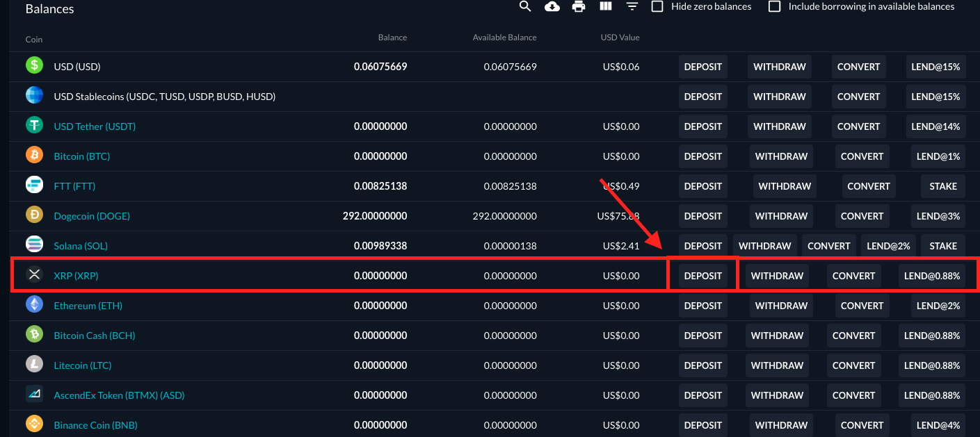Open the Bitcoin Cash (BCH) link

click(x=95, y=336)
